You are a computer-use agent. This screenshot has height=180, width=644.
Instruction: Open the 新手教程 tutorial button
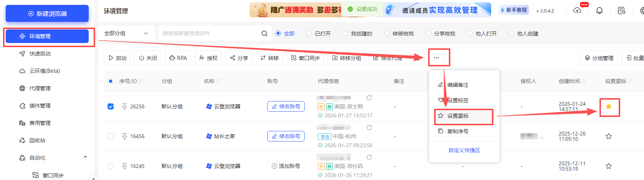[x=514, y=10]
